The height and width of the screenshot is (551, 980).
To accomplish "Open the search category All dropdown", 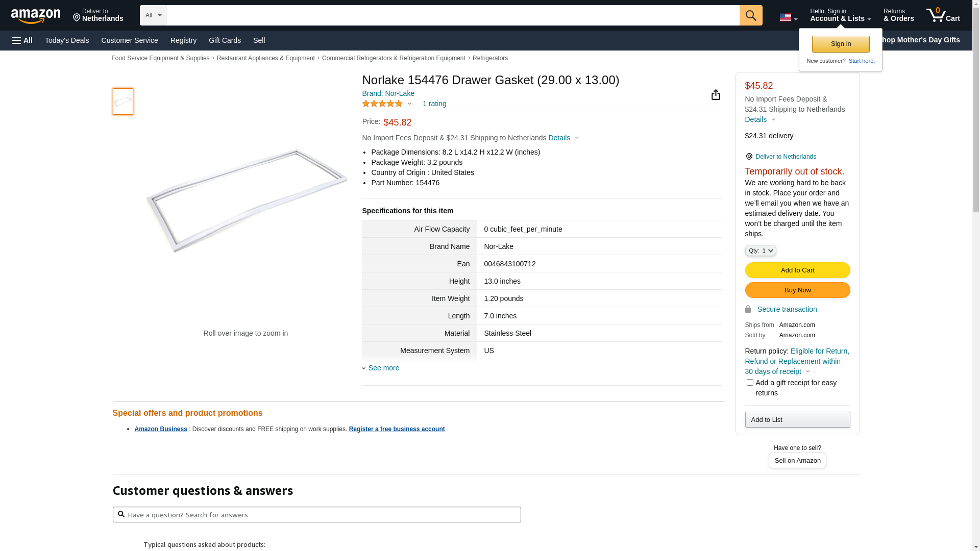I will tap(153, 15).
